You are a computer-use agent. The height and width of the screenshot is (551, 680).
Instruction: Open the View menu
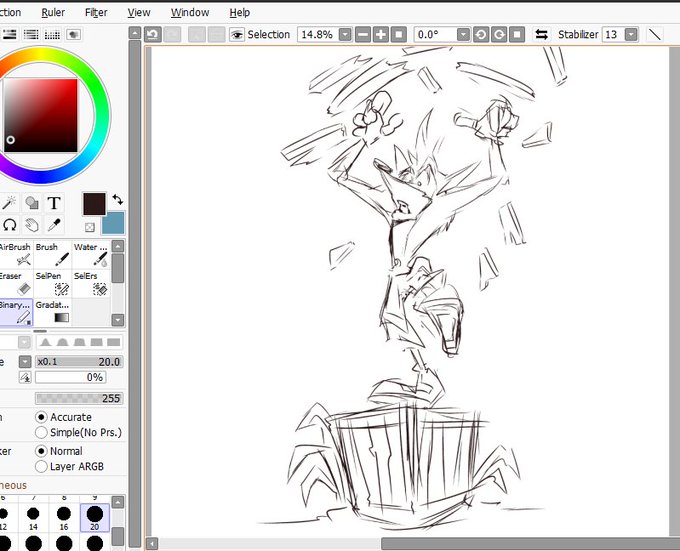(139, 13)
